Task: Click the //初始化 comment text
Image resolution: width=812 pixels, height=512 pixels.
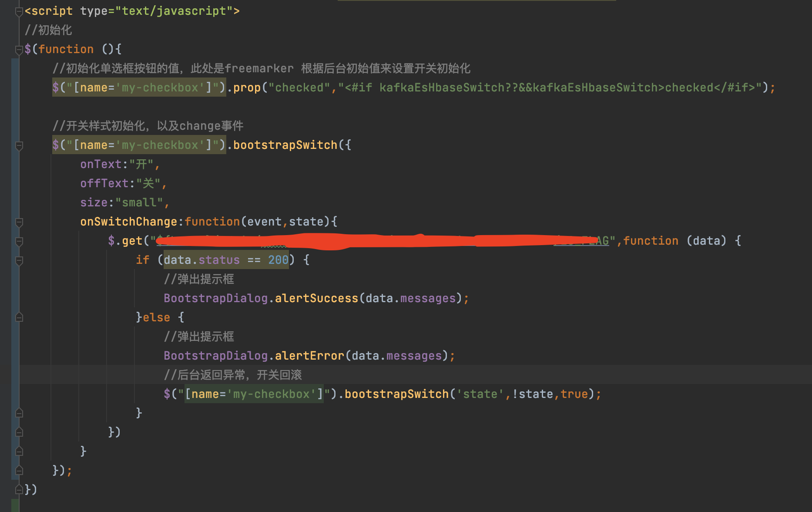Action: tap(48, 30)
